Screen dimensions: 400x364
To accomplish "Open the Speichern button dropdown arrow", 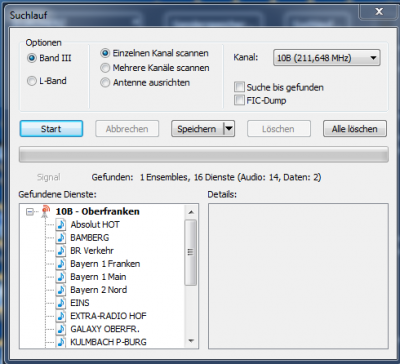I will pyautogui.click(x=229, y=129).
